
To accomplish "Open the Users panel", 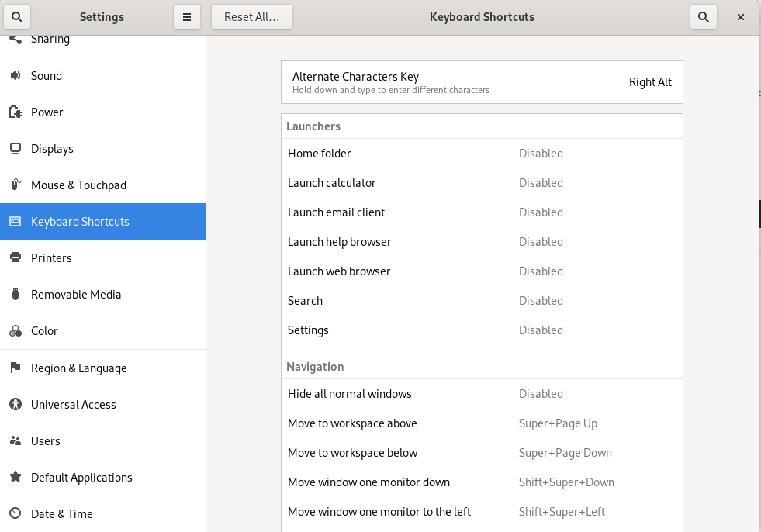I will point(45,441).
